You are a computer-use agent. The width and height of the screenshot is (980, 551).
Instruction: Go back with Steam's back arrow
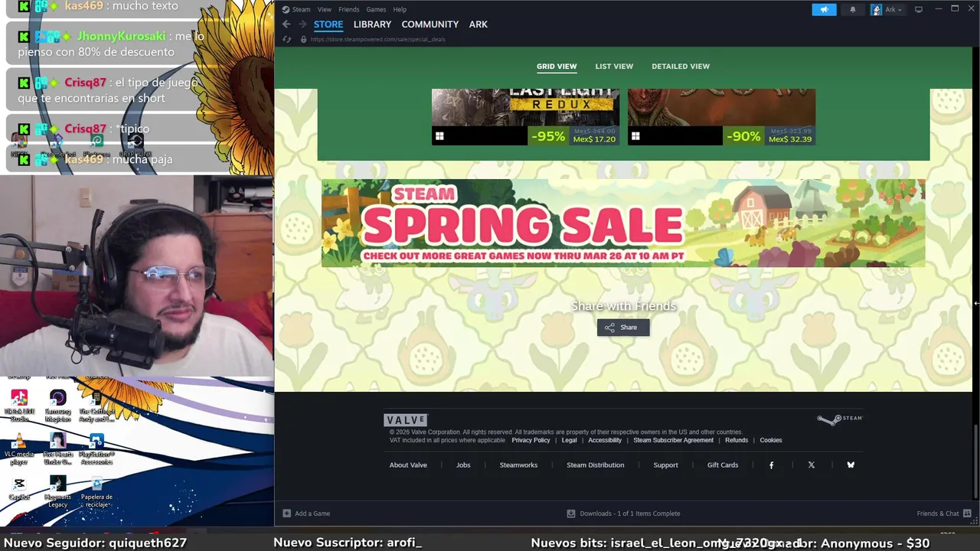click(286, 24)
